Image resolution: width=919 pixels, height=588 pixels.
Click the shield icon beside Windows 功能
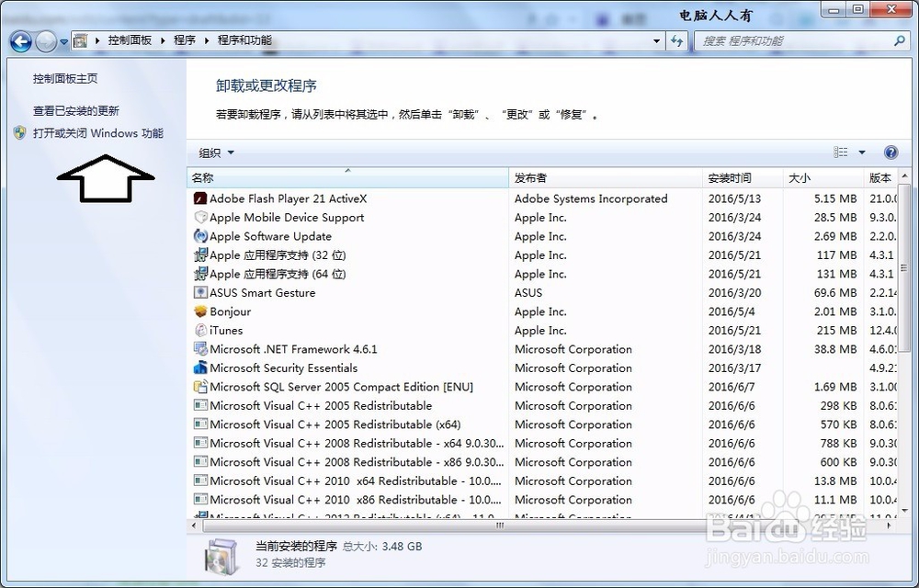coord(20,133)
